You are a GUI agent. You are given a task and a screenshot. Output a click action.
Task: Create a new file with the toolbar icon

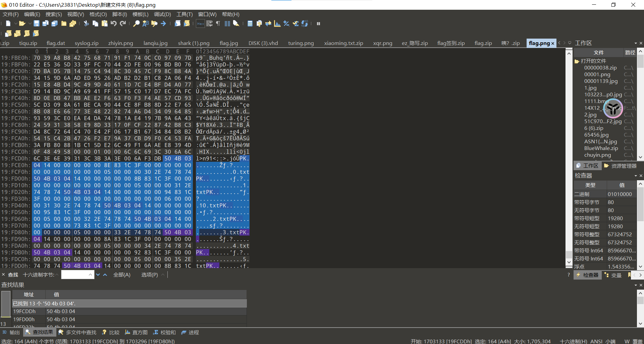pos(8,23)
